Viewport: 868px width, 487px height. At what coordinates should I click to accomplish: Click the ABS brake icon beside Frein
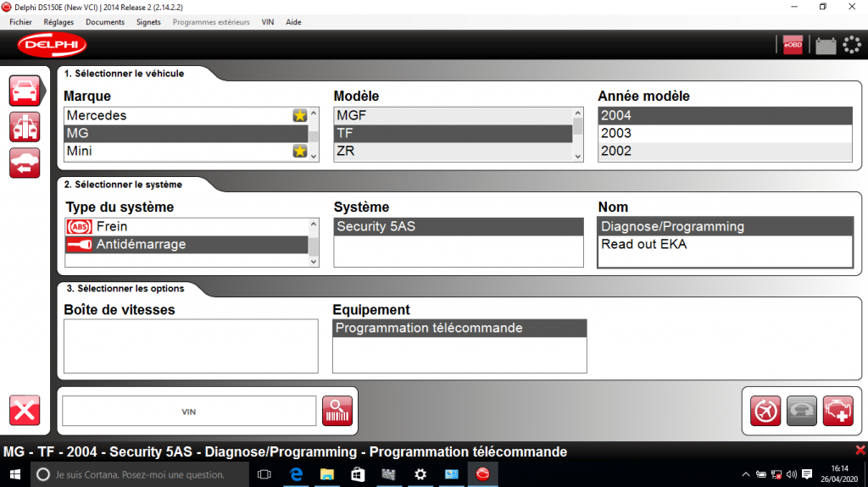click(79, 226)
